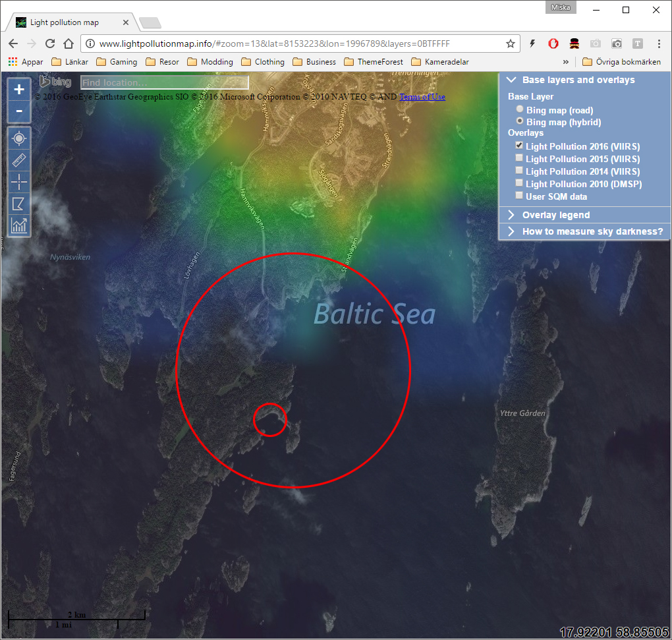Activate the crosshair point info tool
The width and height of the screenshot is (672, 640).
[x=19, y=182]
